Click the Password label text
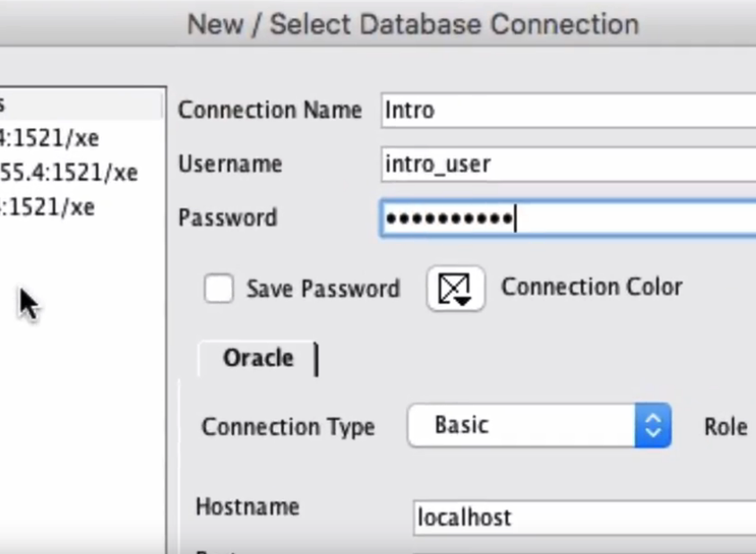Viewport: 756px width, 554px height. (228, 218)
